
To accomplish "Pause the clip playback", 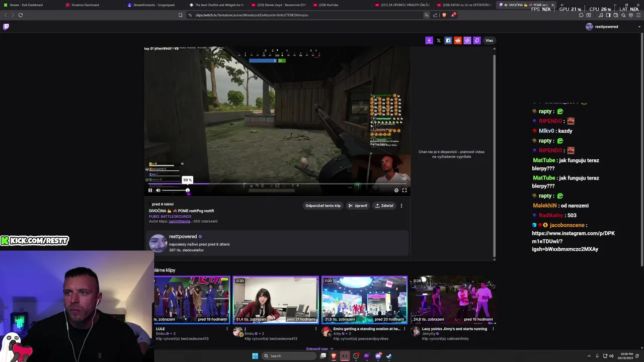I will click(150, 190).
